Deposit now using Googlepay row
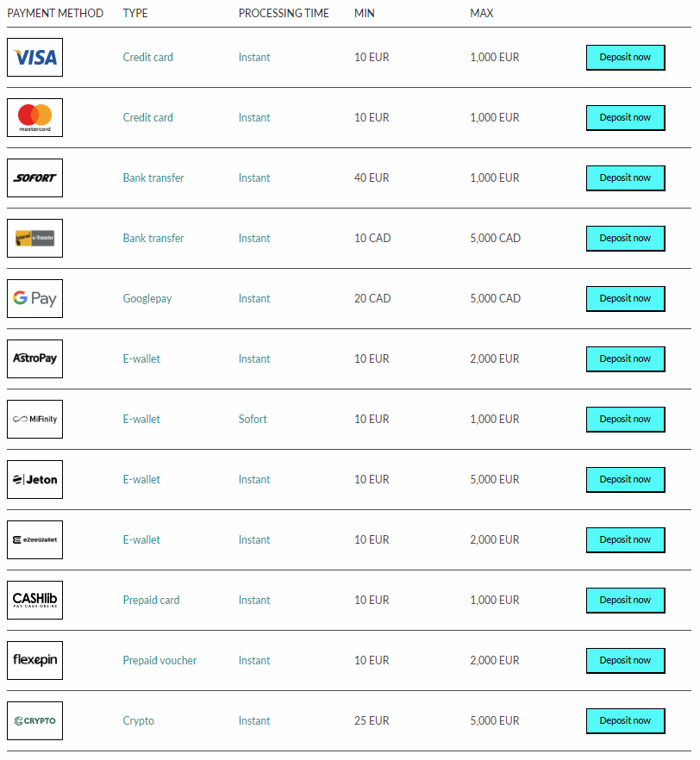 625,299
